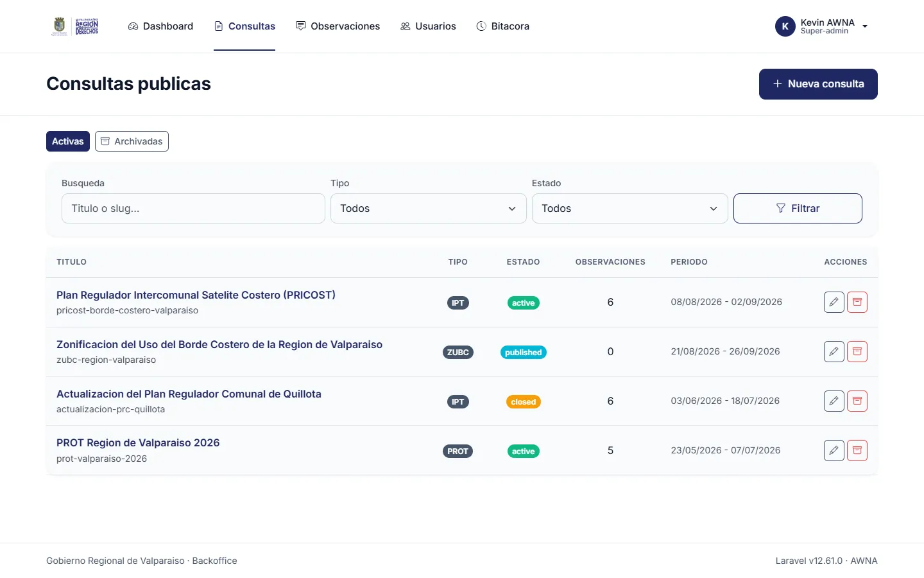Click the slug text actualizacion-prc-quillota

[x=110, y=409]
